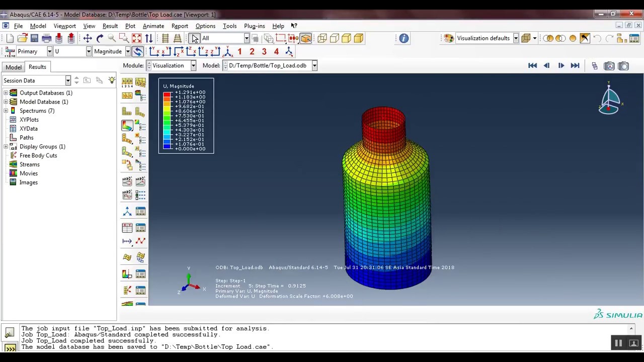Screen dimensions: 644x362
Task: Toggle the hidden line render style cube
Action: tap(334, 38)
